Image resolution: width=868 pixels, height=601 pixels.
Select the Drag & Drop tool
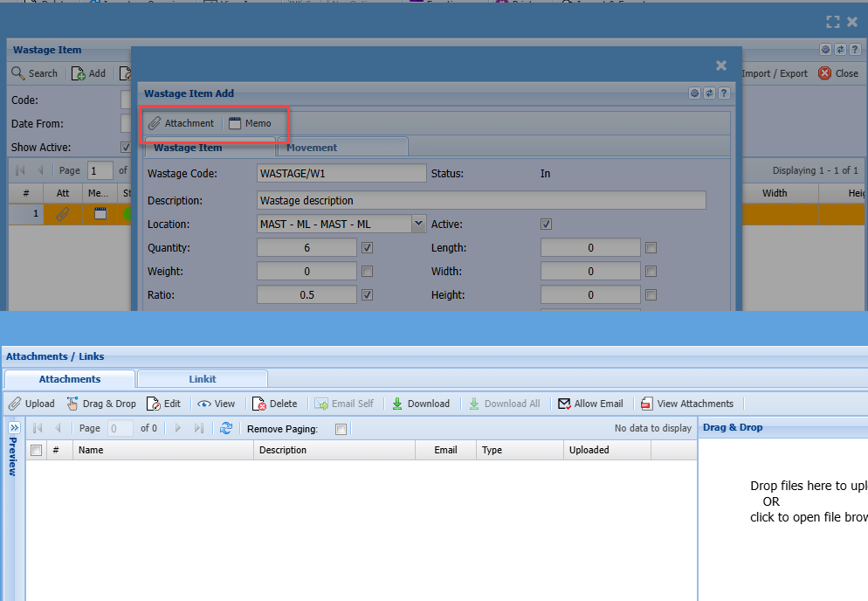pos(100,404)
